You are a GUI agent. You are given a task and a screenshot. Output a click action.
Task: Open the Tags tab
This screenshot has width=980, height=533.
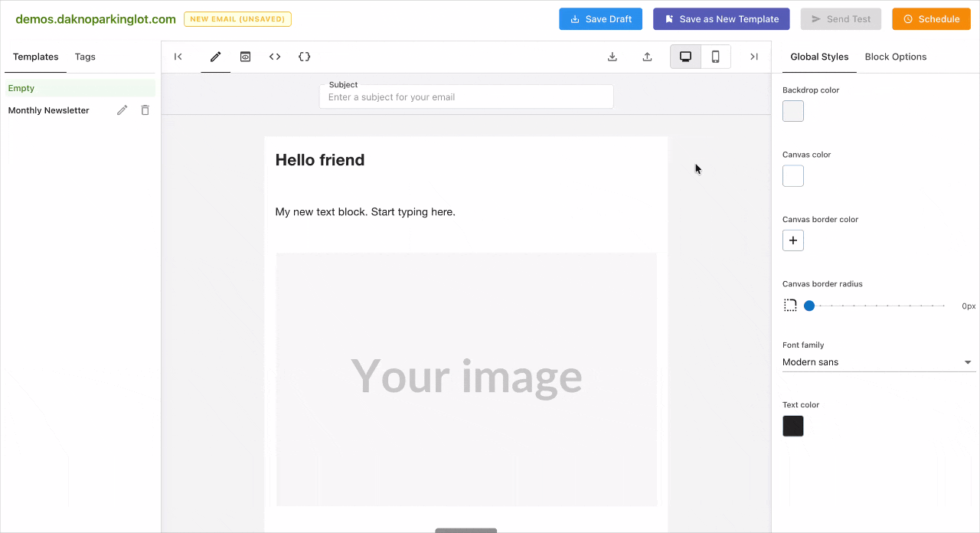tap(85, 57)
